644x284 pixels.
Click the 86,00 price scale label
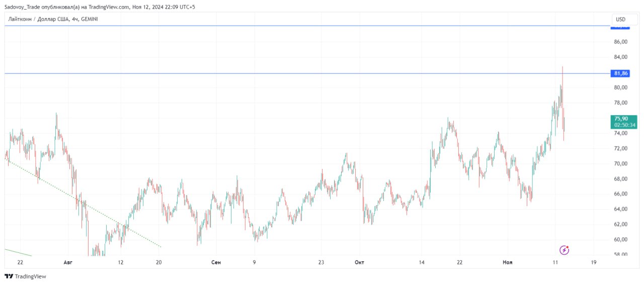tap(620, 42)
